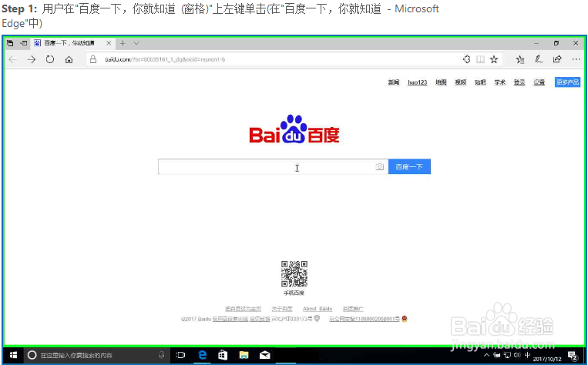Toggle reading view book icon

pos(480,59)
